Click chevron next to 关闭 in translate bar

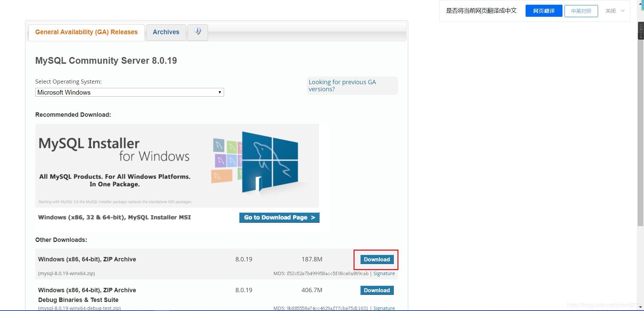tap(623, 11)
